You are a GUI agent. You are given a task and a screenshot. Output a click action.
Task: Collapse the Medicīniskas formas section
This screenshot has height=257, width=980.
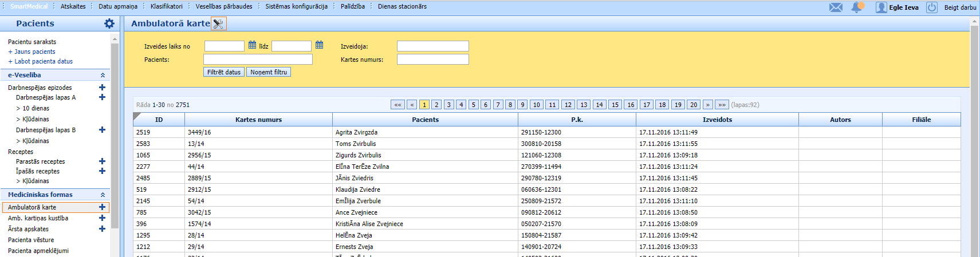coord(103,195)
